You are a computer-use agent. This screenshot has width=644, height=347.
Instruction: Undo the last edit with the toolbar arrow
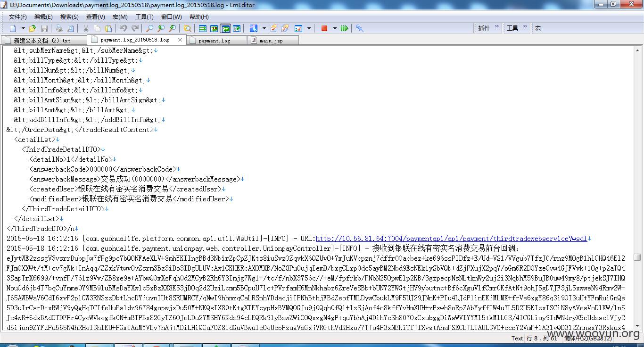pos(123,28)
